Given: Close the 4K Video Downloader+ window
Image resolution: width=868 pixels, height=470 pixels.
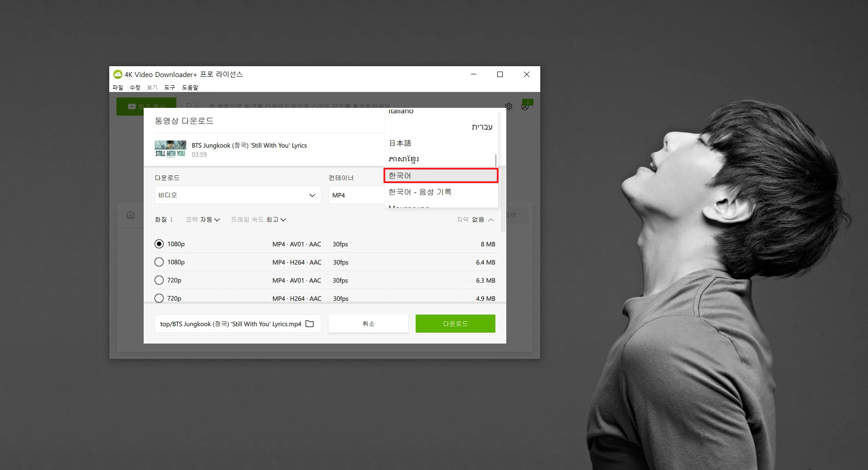Looking at the screenshot, I should click(x=527, y=74).
